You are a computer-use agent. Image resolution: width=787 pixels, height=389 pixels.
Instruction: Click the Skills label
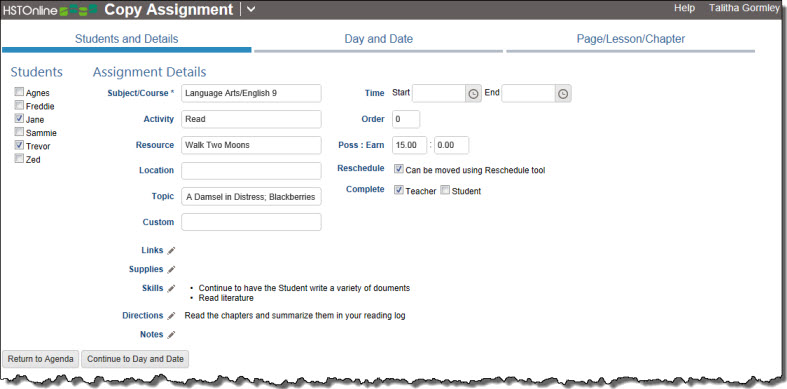click(x=153, y=288)
